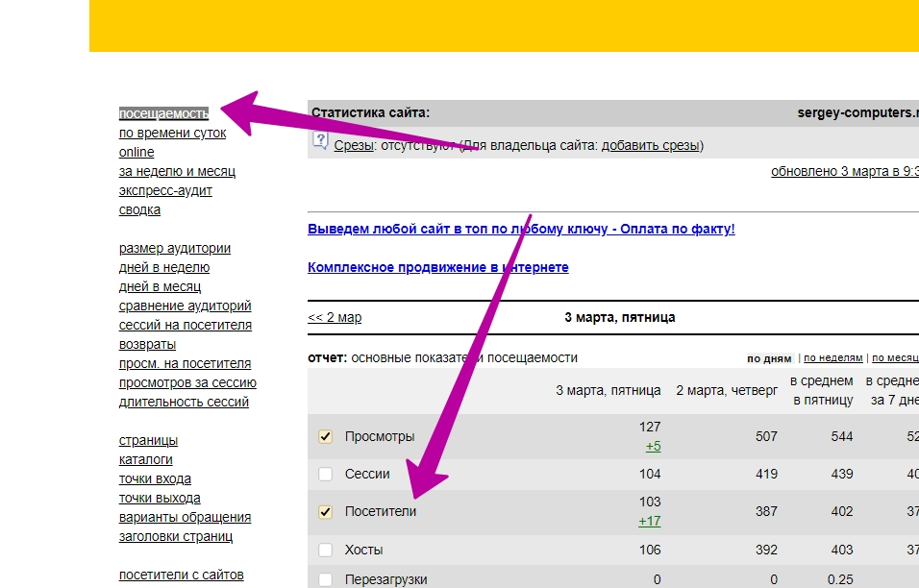919x588 pixels.
Task: Uncheck the Посетители checkbox
Action: click(325, 511)
